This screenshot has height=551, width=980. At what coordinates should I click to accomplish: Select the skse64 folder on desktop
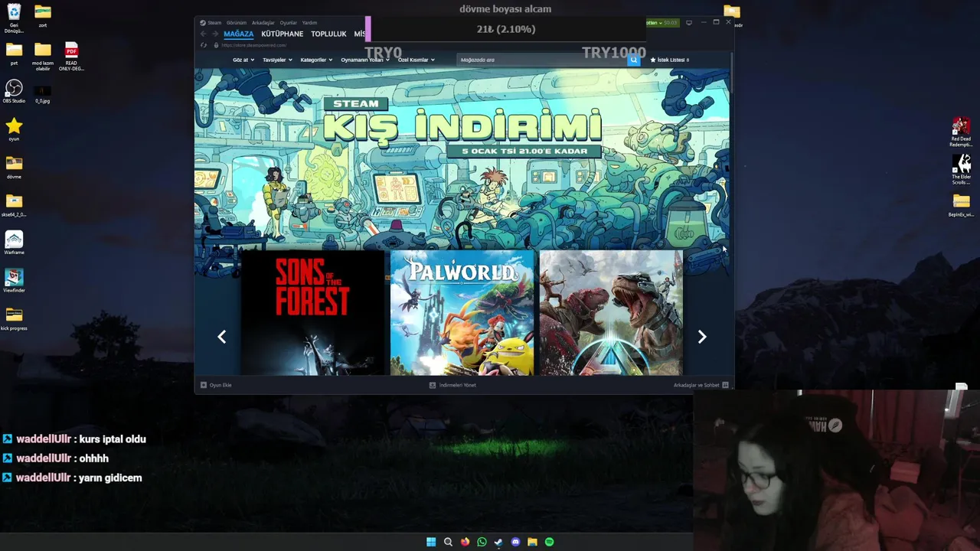14,204
